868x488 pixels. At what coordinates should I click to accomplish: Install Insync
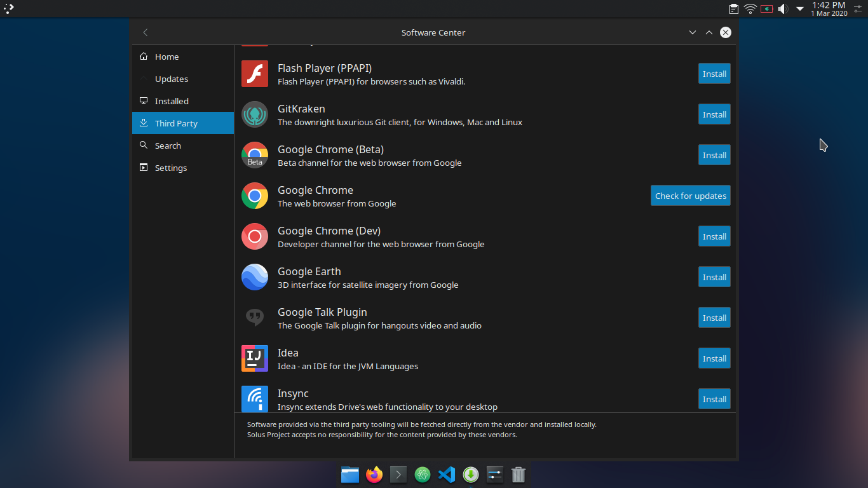[x=714, y=399]
